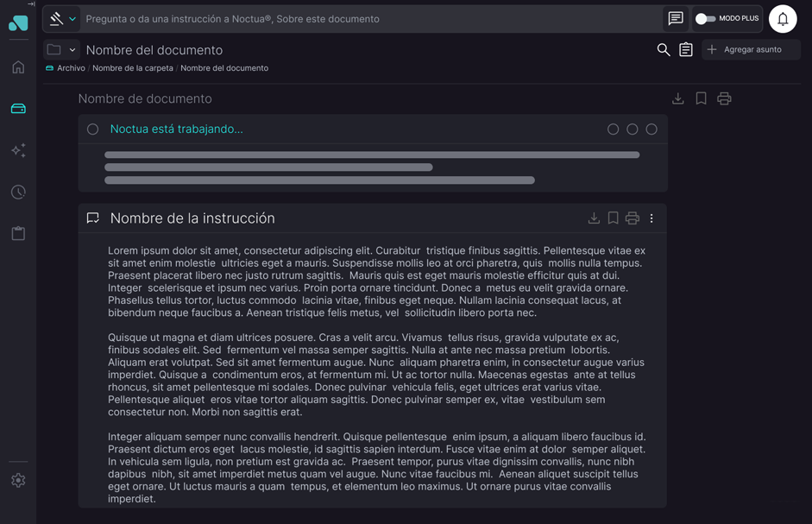The image size is (812, 524).
Task: Open the archive drawer icon in the sidebar
Action: coord(18,109)
